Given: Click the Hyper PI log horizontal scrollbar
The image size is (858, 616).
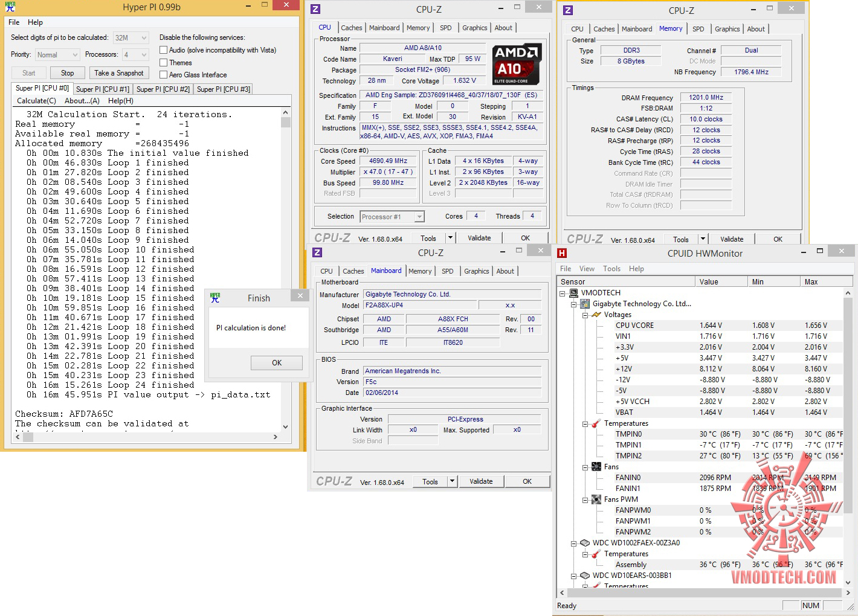Looking at the screenshot, I should (x=147, y=437).
